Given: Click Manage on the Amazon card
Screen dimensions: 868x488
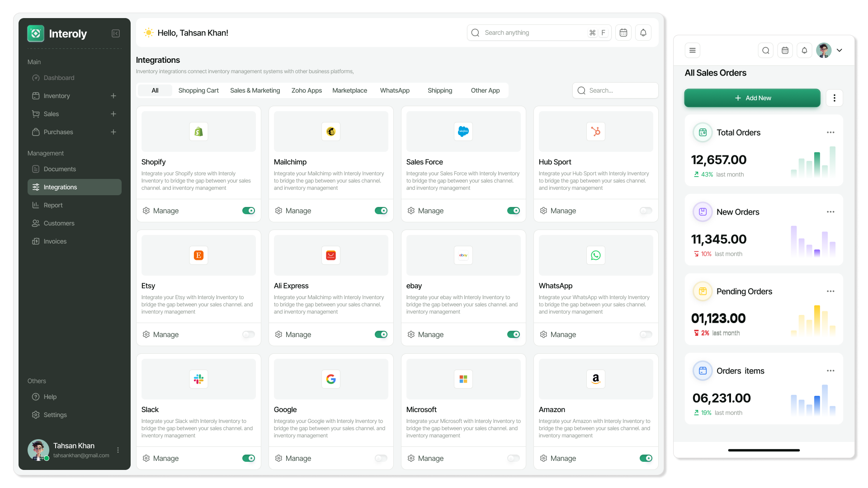Looking at the screenshot, I should (x=558, y=458).
